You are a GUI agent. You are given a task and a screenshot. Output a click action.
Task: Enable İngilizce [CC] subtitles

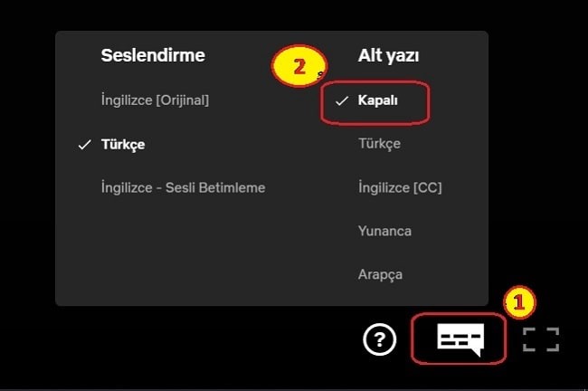(400, 187)
